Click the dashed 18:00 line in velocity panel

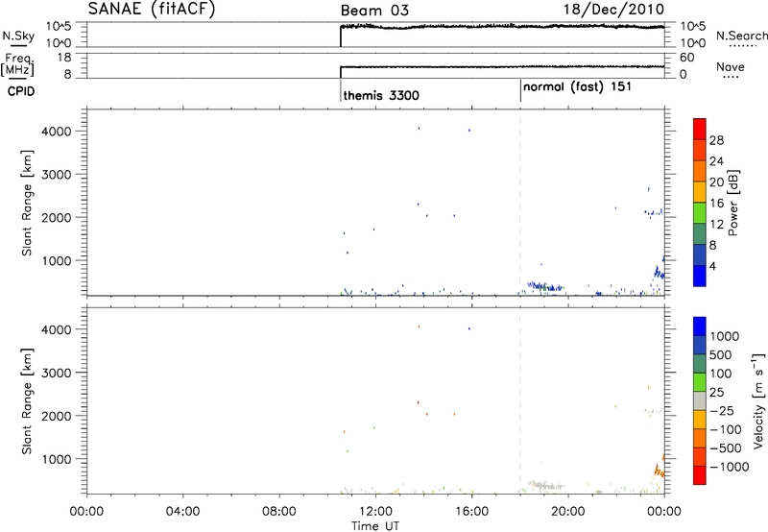[x=519, y=400]
